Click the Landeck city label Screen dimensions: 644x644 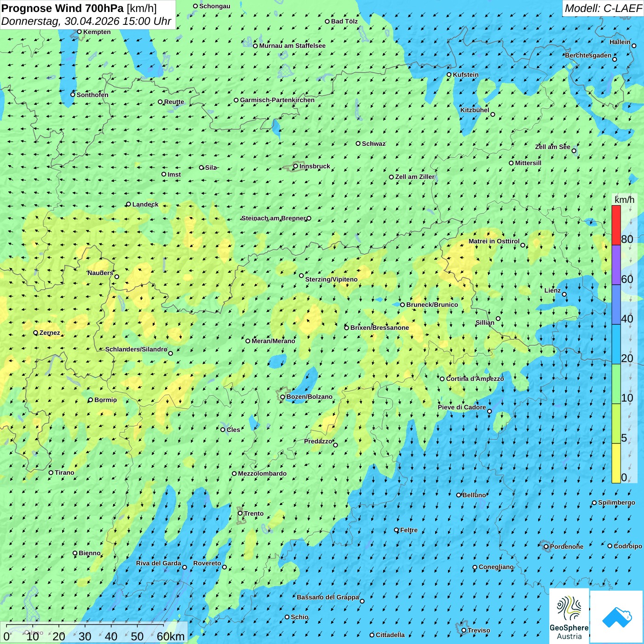pos(145,204)
